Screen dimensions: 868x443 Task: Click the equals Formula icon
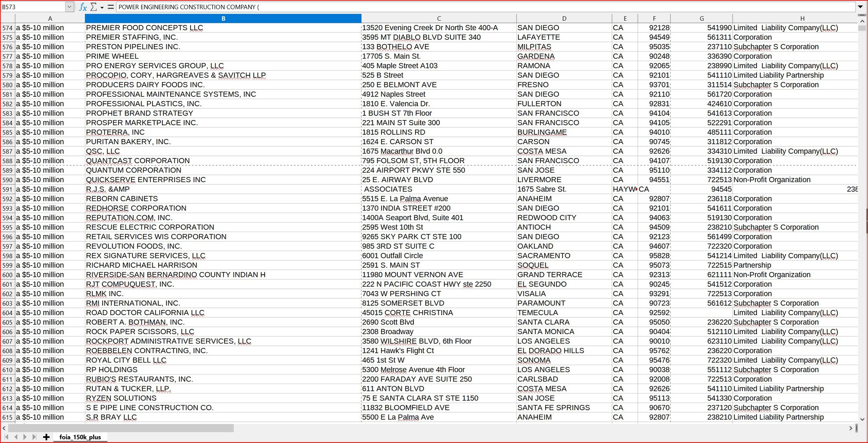click(x=111, y=7)
